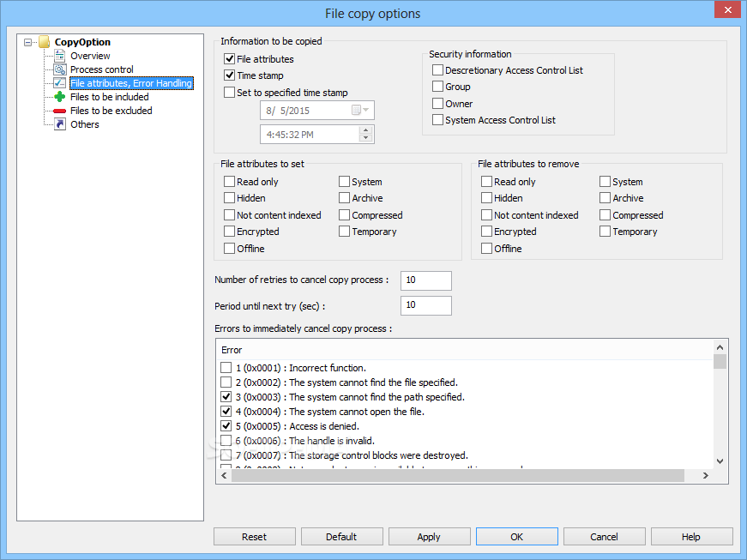Check Hidden in attributes to set

(229, 198)
